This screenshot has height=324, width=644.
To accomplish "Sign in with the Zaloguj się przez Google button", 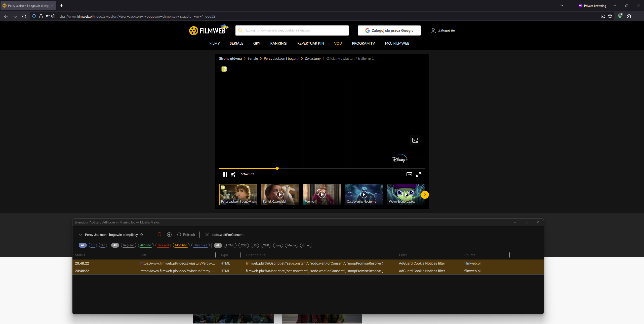I will point(389,30).
